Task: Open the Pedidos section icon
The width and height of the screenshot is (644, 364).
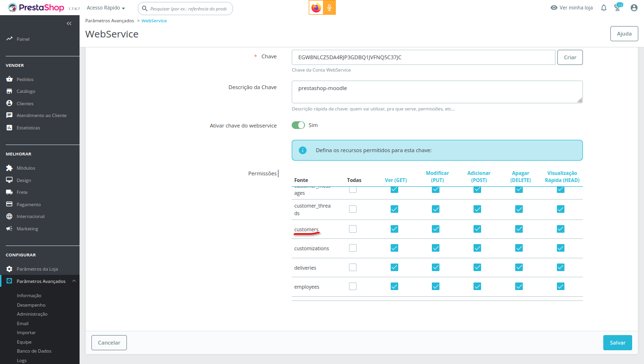Action: point(10,79)
